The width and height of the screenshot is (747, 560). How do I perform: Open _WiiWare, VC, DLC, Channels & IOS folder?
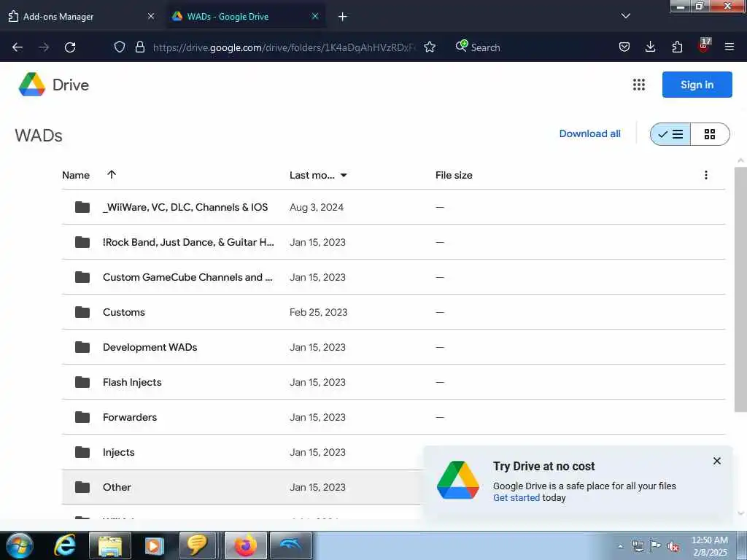[393, 207]
